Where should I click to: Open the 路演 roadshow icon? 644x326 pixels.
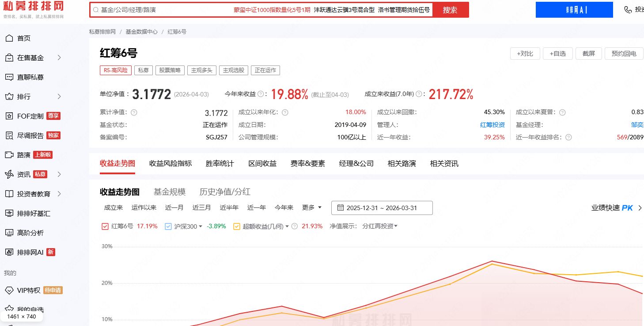[9, 155]
